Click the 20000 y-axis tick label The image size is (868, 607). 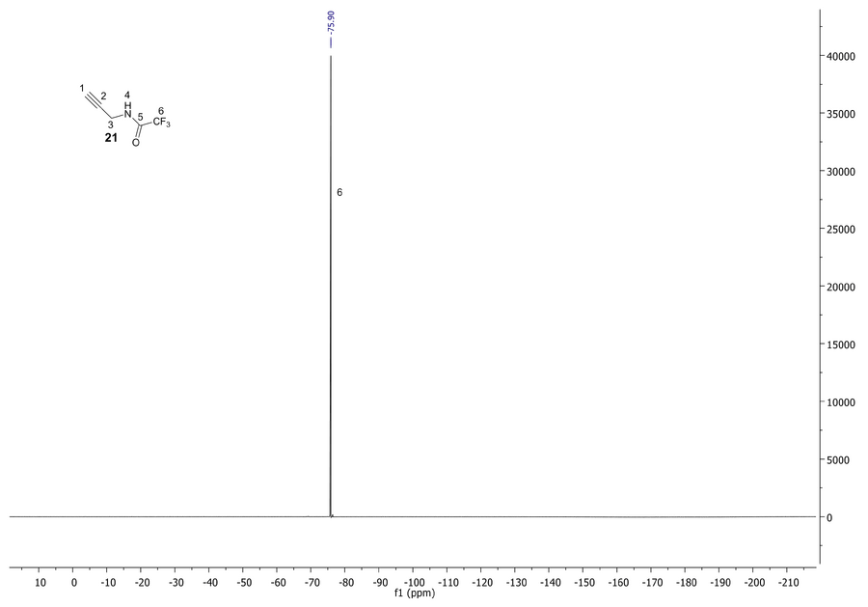(x=841, y=287)
